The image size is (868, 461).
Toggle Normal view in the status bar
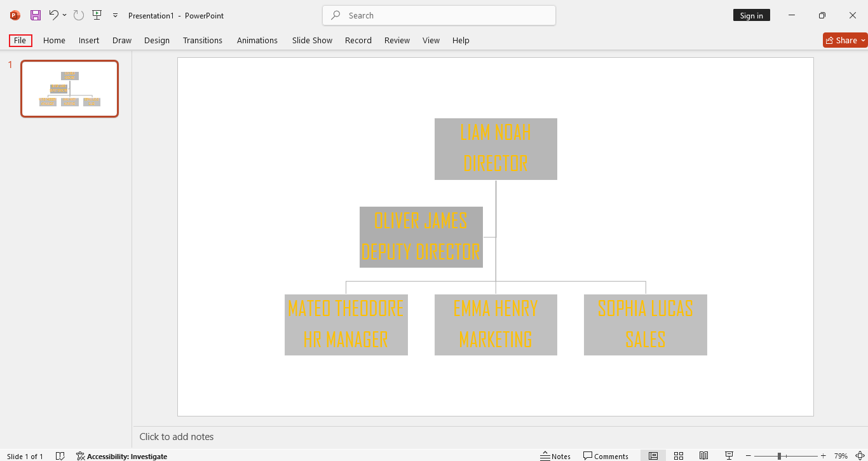(653, 456)
